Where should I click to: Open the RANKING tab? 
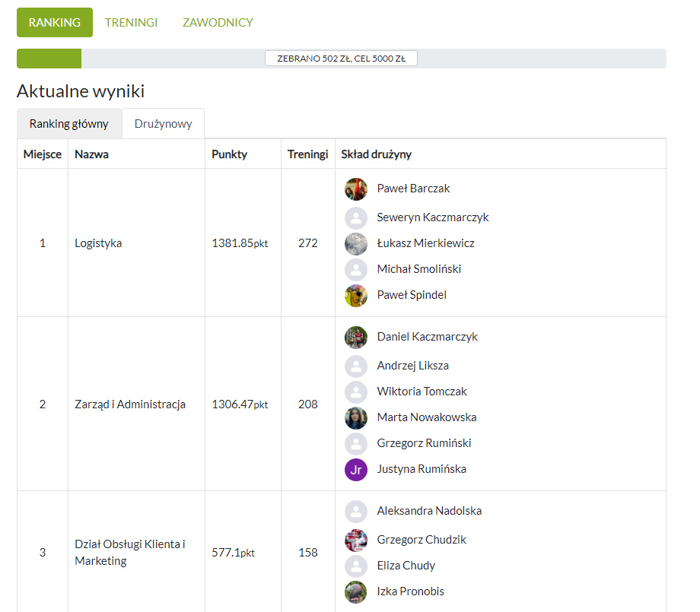point(55,23)
